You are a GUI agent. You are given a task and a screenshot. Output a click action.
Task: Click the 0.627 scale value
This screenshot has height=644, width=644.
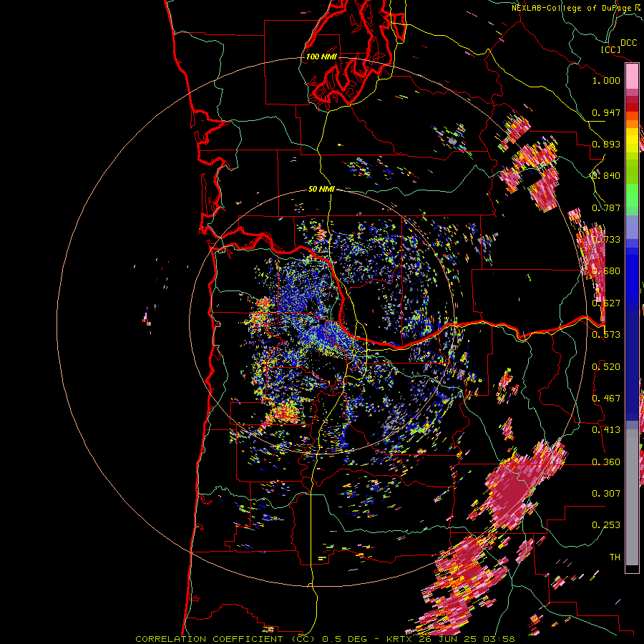coord(606,303)
